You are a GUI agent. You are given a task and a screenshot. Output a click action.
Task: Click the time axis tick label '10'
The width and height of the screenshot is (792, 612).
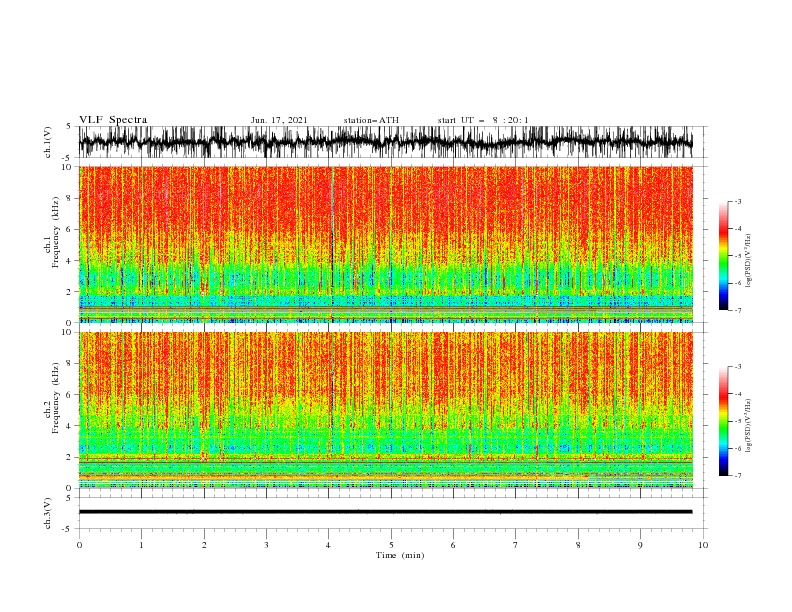pos(703,545)
